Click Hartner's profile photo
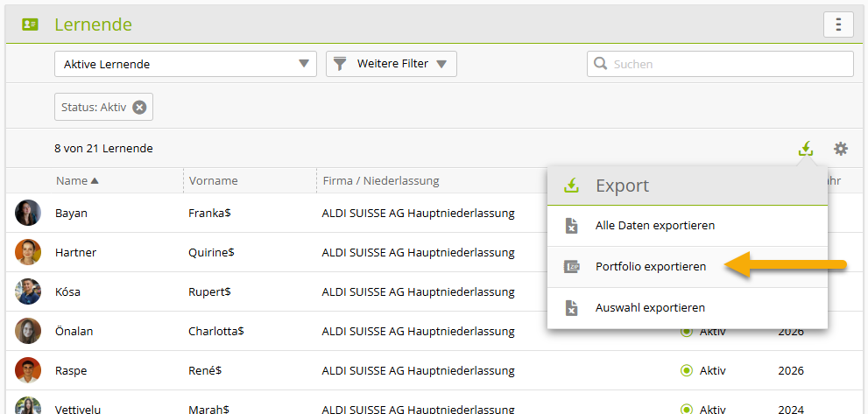 pos(28,252)
